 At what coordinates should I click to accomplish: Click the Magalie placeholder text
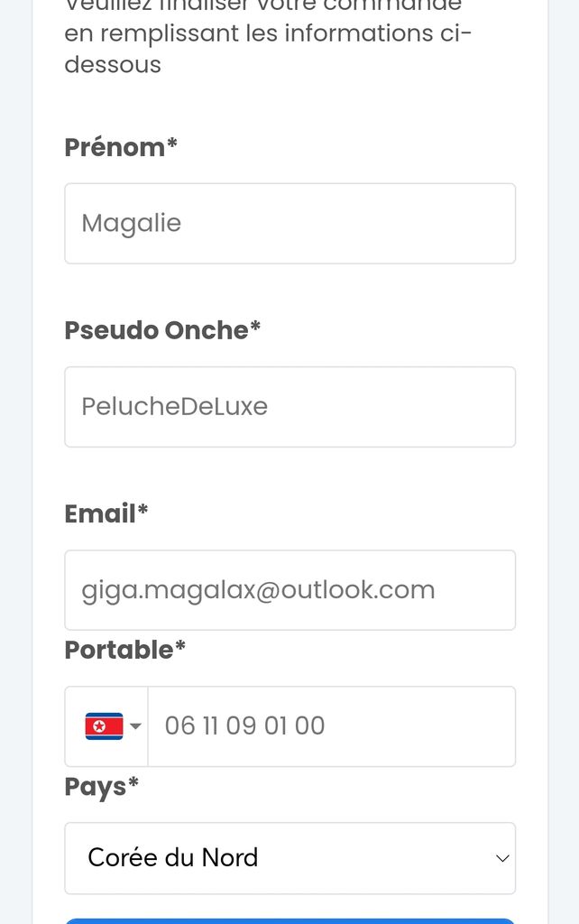coord(132,224)
